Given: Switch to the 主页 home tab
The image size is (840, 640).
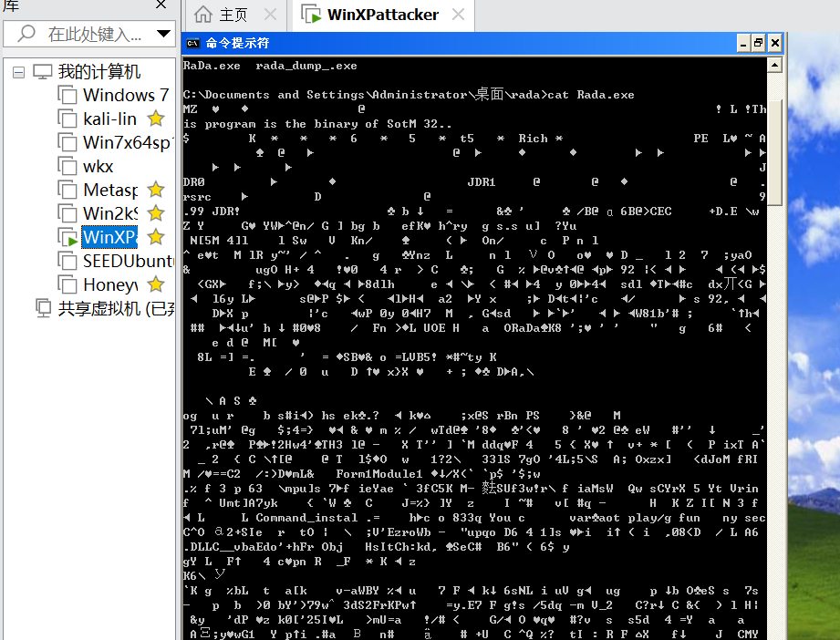Looking at the screenshot, I should 233,15.
